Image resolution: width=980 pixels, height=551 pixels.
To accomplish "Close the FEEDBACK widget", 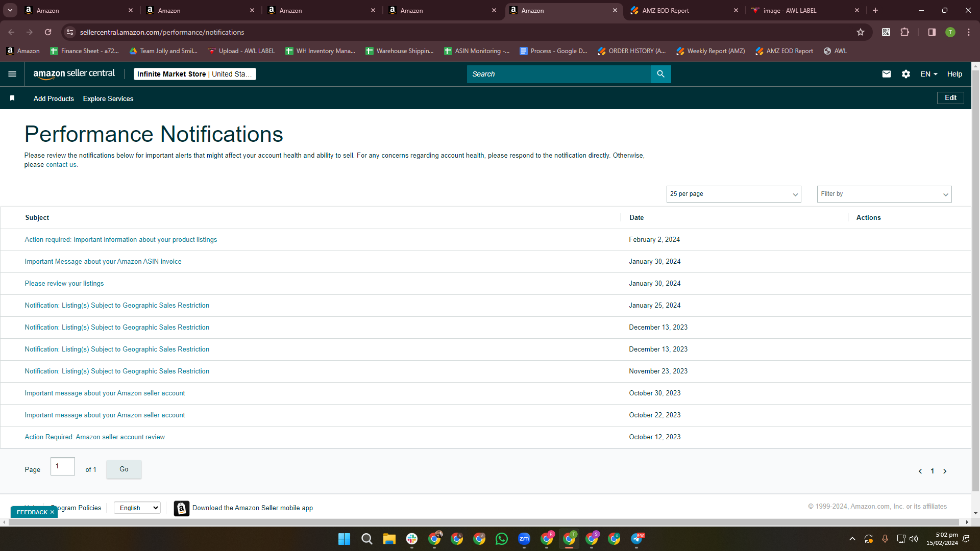I will 52,512.
